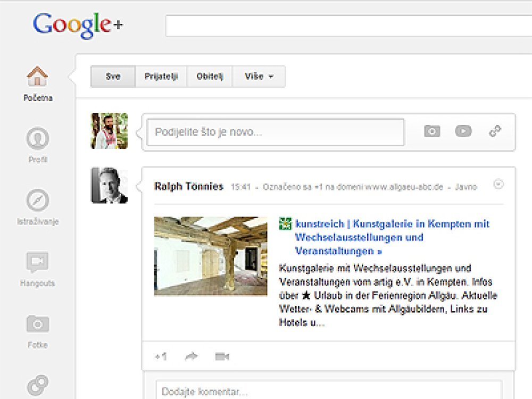The width and height of the screenshot is (532, 399).
Task: Switch to the Obitelj tab
Action: (x=210, y=77)
